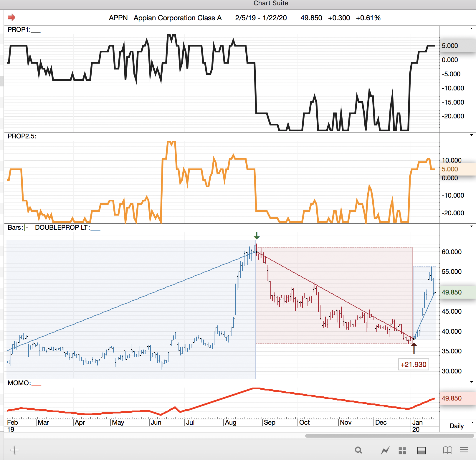Click the MOMO indicator label
The width and height of the screenshot is (476, 460).
point(19,383)
